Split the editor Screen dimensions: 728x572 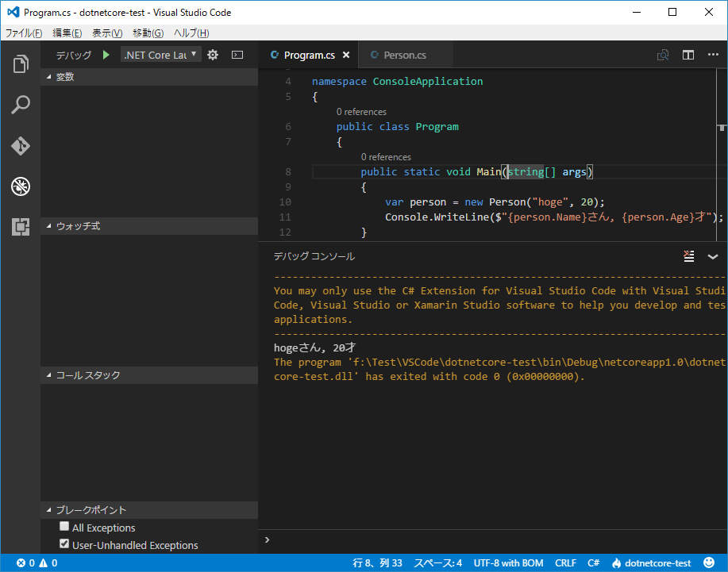[x=688, y=55]
